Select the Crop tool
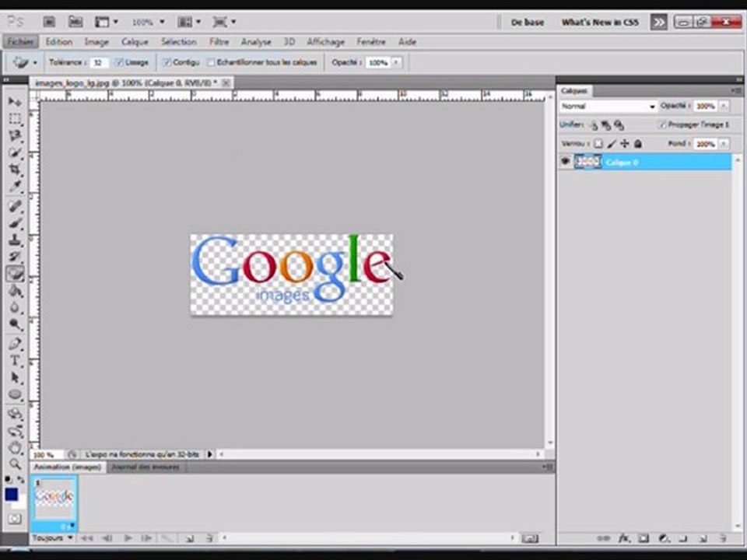The width and height of the screenshot is (747, 560). pyautogui.click(x=15, y=170)
